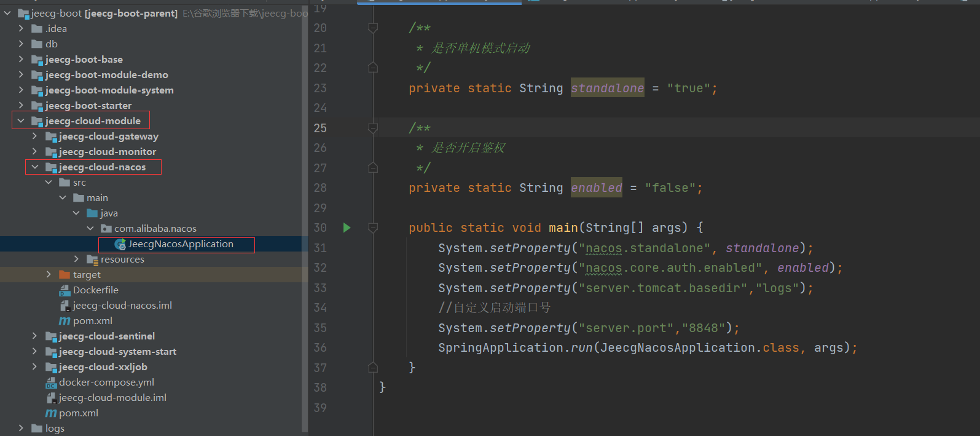Click the "8848" port string

click(704, 328)
